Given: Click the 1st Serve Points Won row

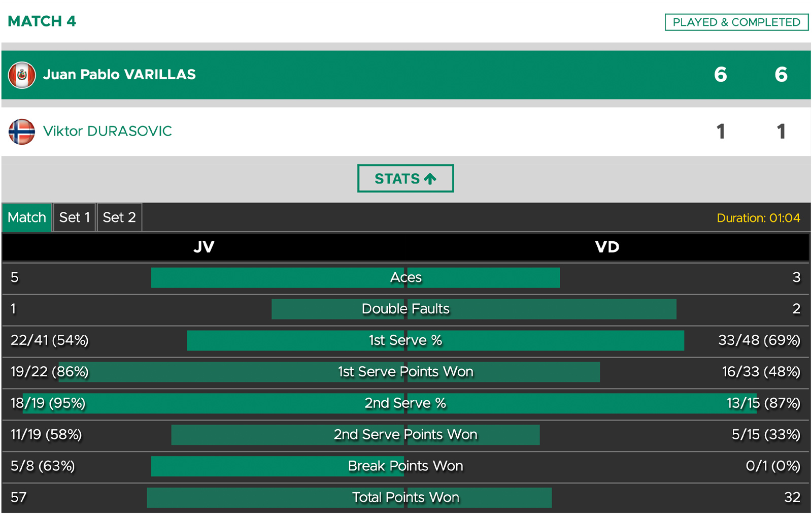Looking at the screenshot, I should (x=405, y=372).
